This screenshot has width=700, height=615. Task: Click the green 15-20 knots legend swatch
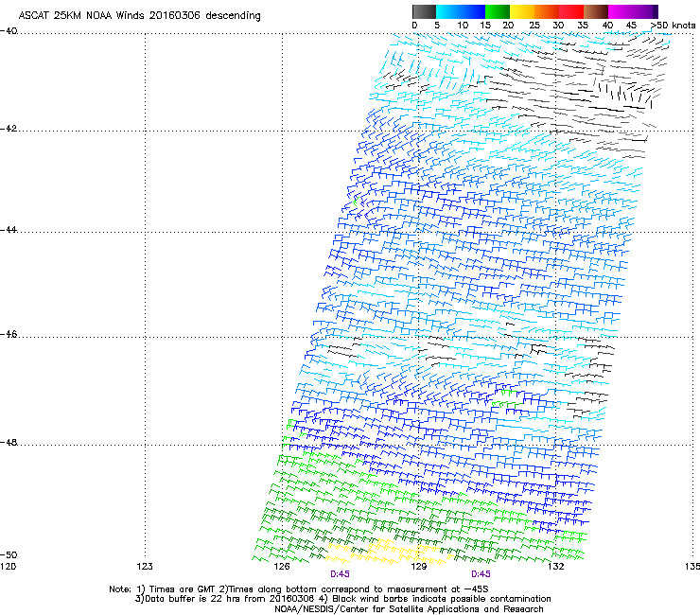[x=498, y=11]
